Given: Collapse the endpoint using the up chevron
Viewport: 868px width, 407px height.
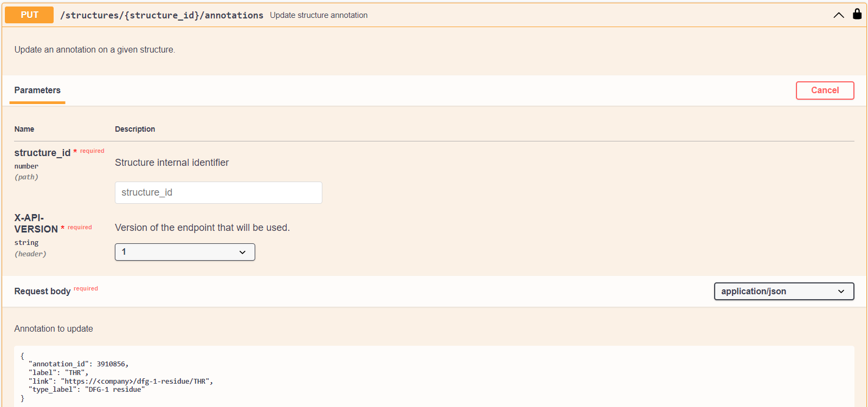Looking at the screenshot, I should (x=839, y=15).
